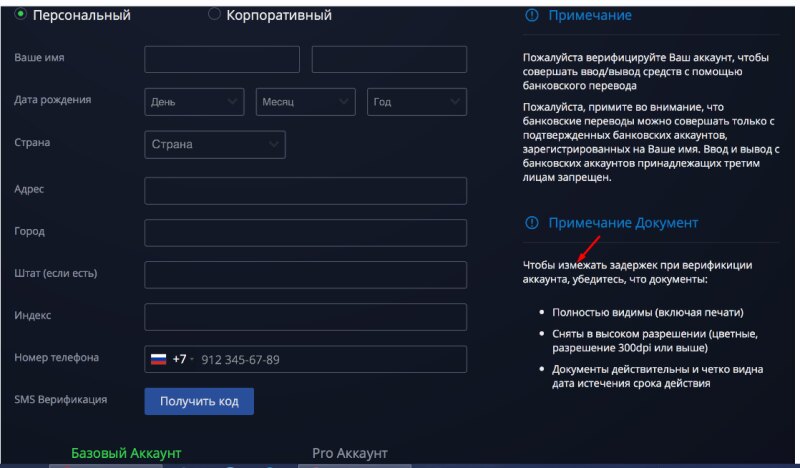Click the phone number field showing 912 345-67-89
Viewport: 800px width, 468px height.
coord(330,359)
